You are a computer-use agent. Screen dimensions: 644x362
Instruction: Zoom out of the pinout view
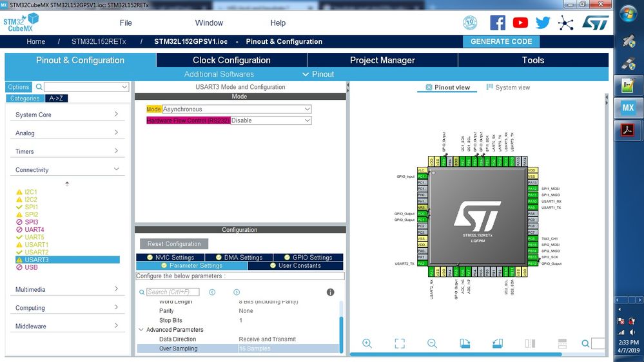pos(432,343)
